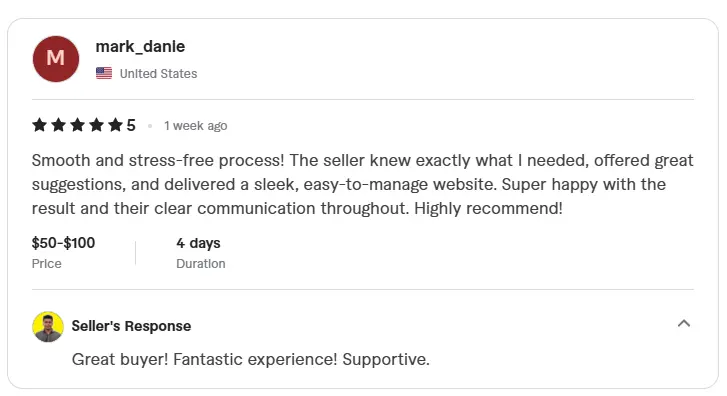
Task: Click the 4 days duration value
Action: [x=198, y=243]
